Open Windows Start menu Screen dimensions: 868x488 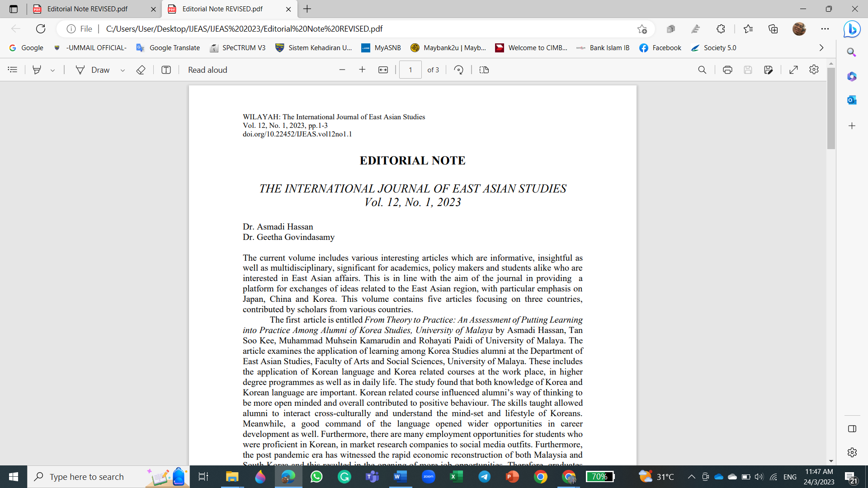(x=14, y=477)
